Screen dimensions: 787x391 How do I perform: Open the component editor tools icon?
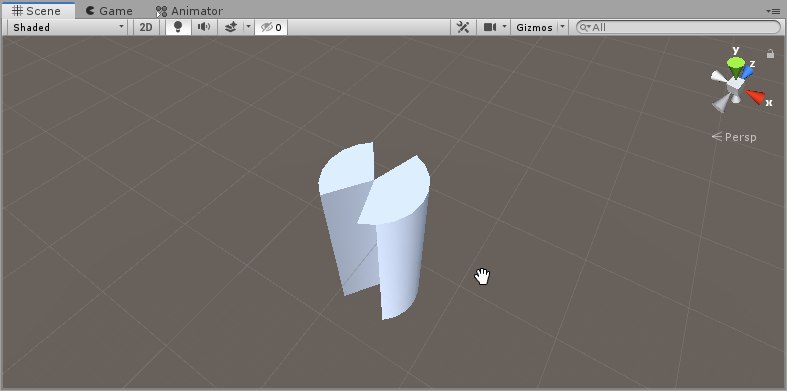coord(463,27)
